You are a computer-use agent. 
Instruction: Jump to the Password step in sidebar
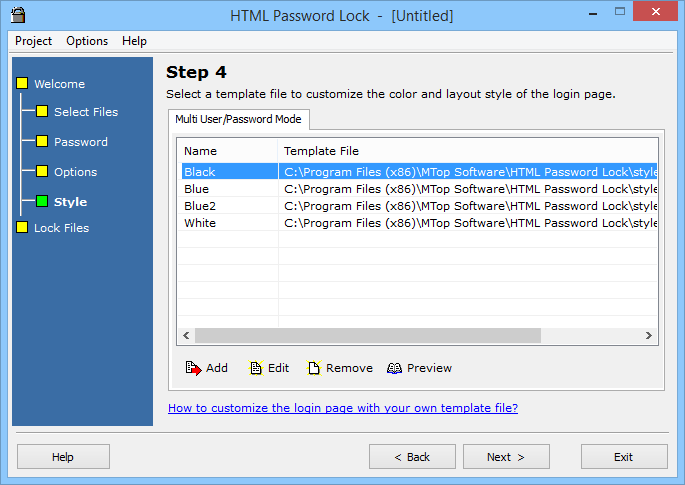coord(81,142)
